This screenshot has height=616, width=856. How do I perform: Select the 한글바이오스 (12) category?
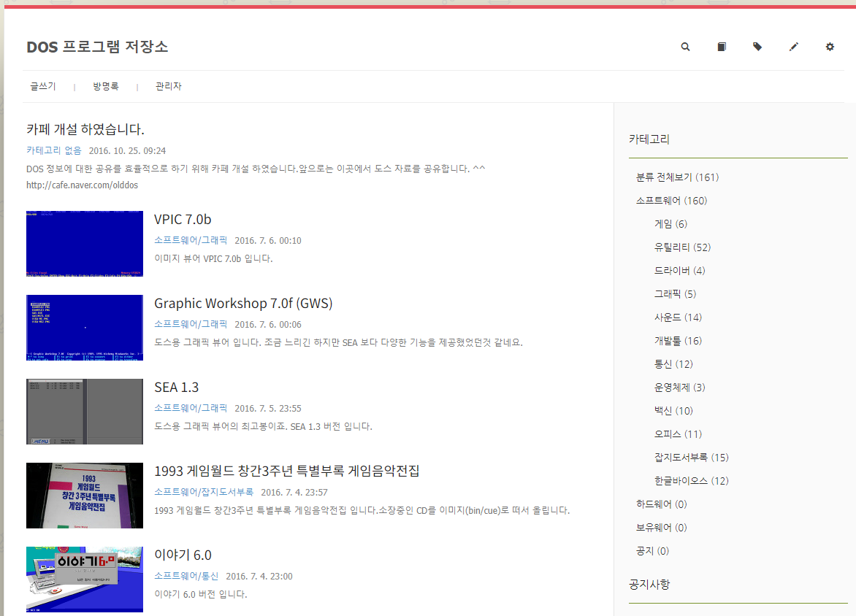pos(692,481)
